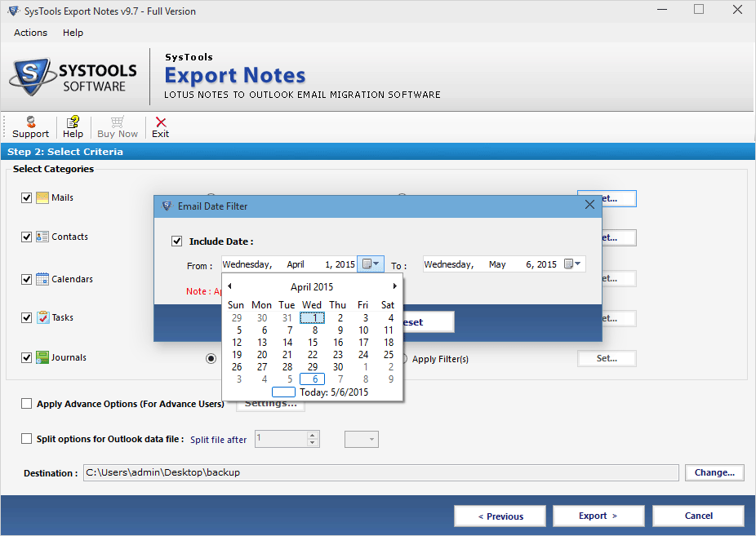Click the To date year 2015

coord(547,264)
